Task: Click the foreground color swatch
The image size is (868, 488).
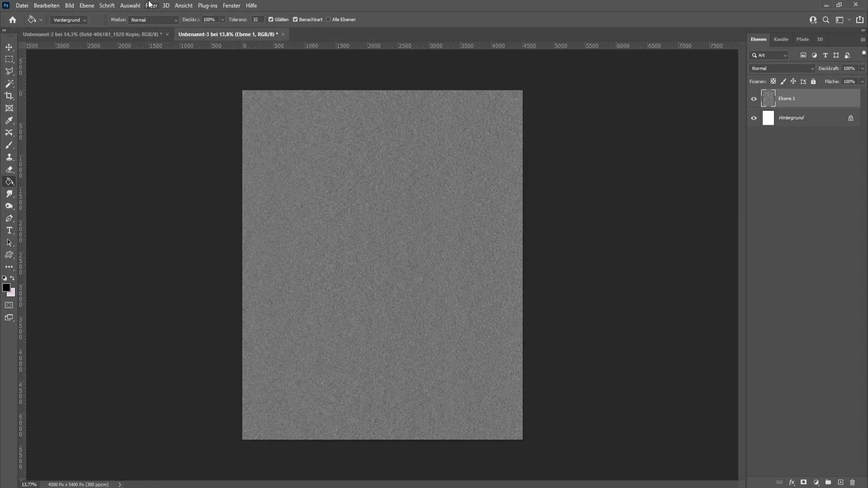Action: click(x=7, y=289)
